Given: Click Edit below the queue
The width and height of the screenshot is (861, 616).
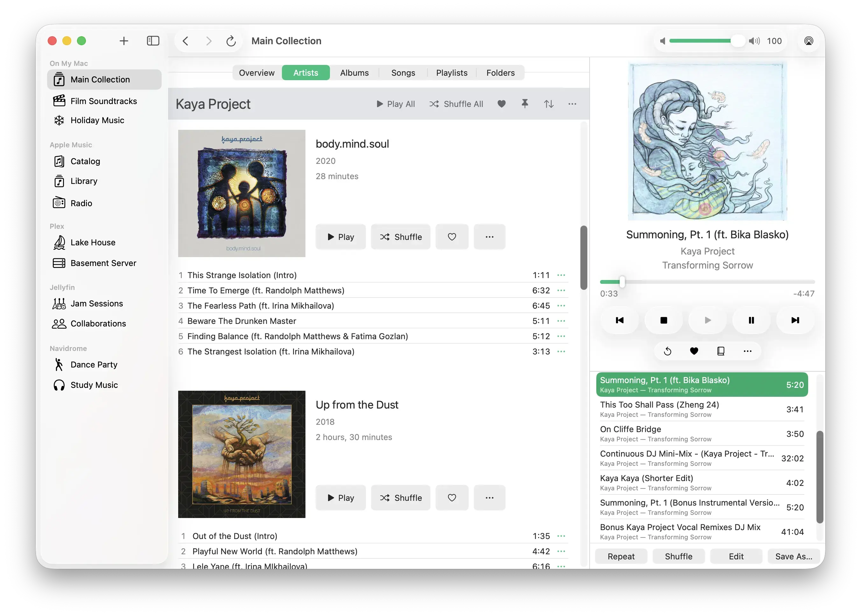Looking at the screenshot, I should pos(736,556).
